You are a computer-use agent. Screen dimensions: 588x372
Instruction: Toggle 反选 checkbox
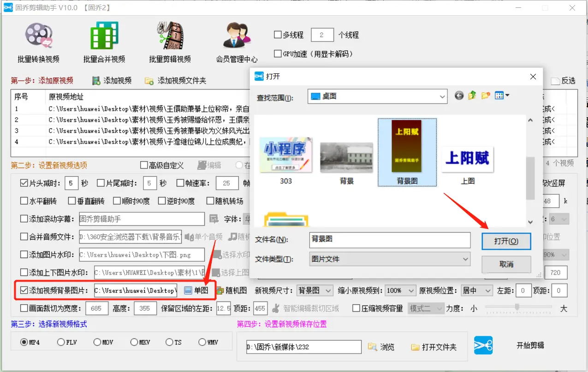click(556, 81)
